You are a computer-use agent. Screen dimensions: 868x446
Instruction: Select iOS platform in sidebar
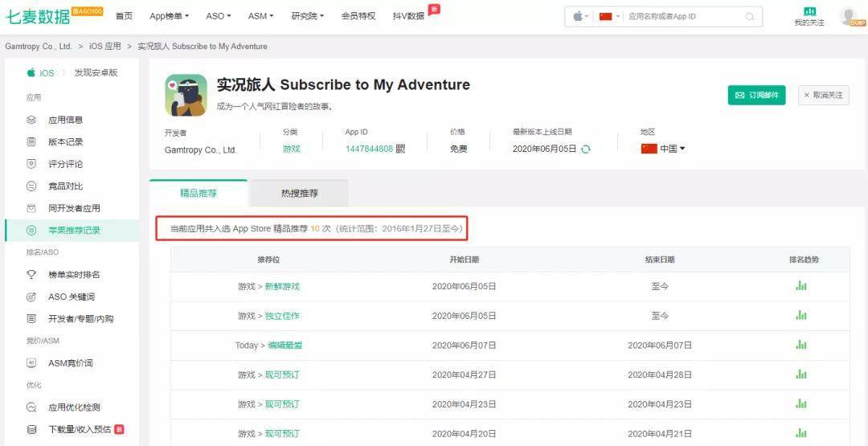point(41,72)
